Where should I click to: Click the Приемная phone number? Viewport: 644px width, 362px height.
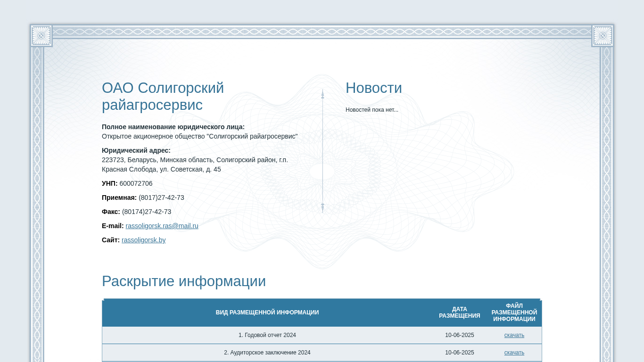click(x=161, y=197)
